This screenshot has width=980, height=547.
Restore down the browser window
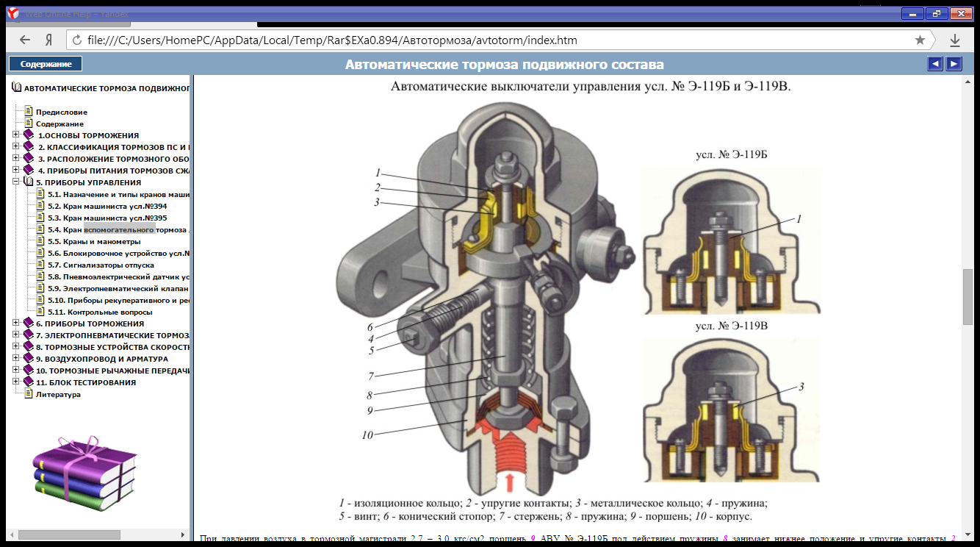(937, 13)
